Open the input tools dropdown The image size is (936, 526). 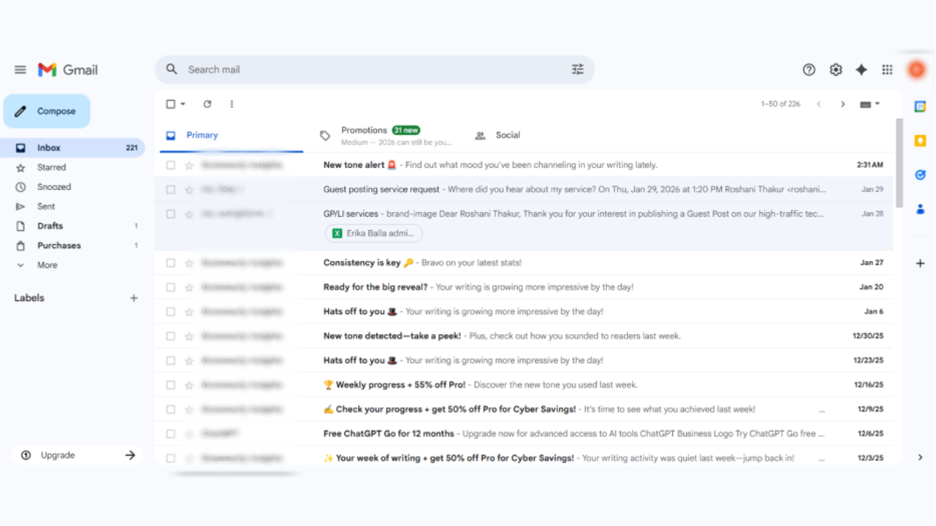870,104
